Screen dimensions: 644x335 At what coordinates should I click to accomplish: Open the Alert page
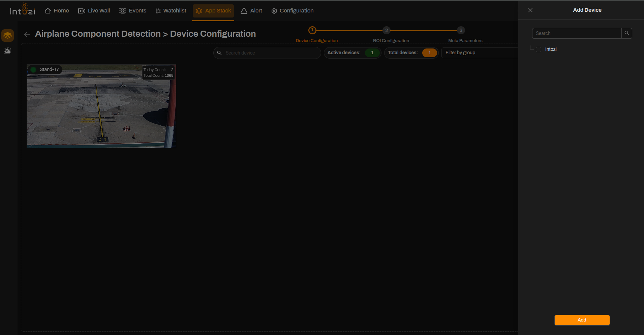click(251, 11)
